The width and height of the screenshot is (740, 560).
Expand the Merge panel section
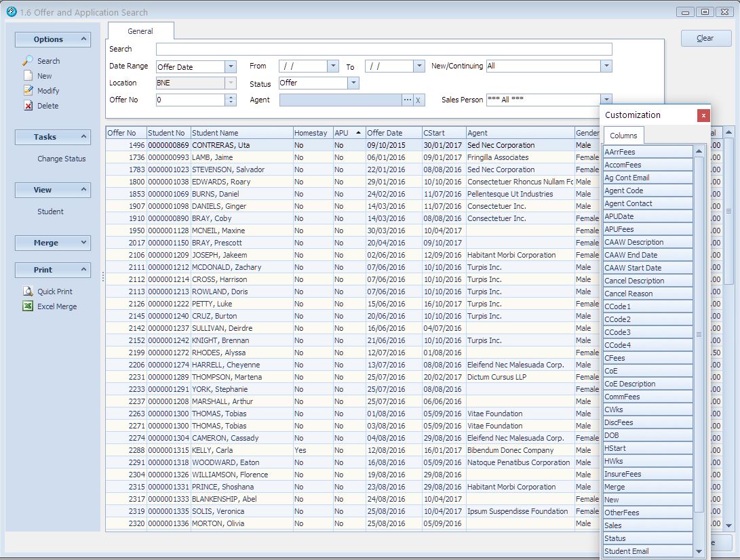pos(84,243)
